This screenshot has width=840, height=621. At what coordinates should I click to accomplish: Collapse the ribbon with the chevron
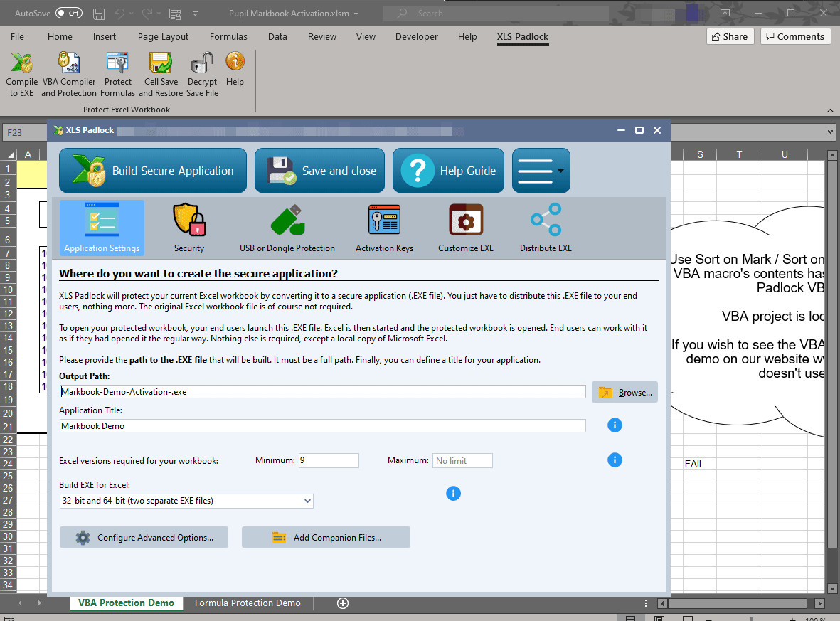tap(829, 110)
